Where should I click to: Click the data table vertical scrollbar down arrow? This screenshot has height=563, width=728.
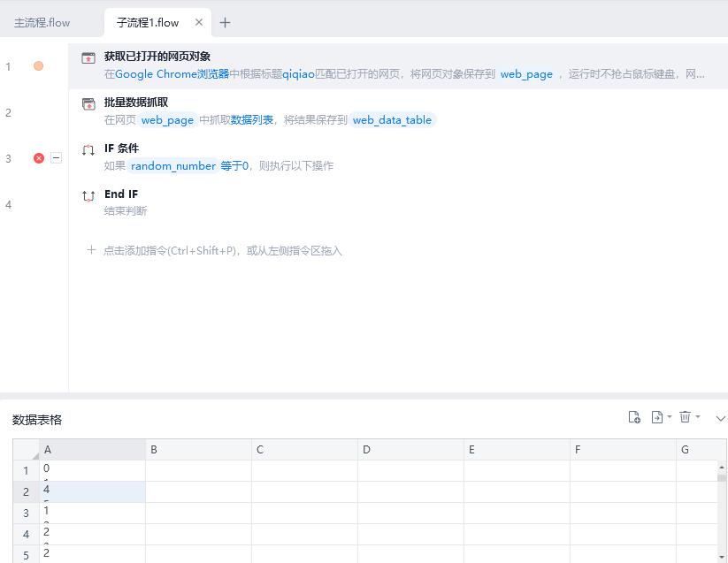coord(722,557)
